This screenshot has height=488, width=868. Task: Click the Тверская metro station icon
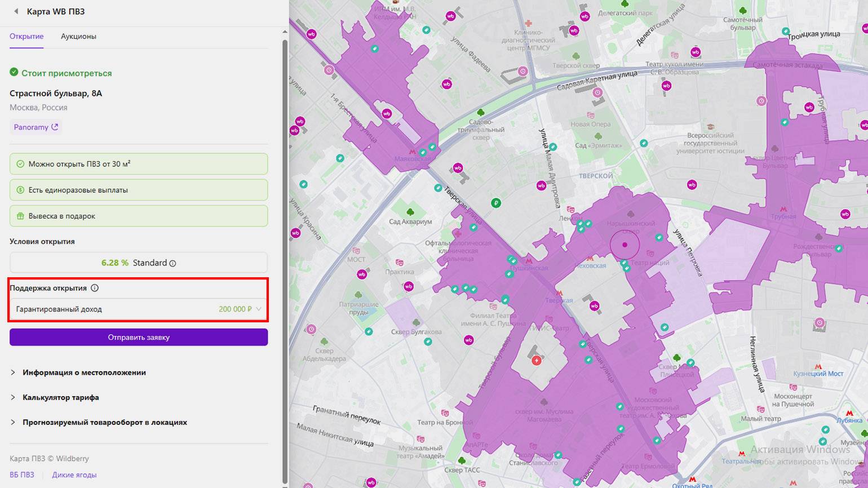coord(559,293)
